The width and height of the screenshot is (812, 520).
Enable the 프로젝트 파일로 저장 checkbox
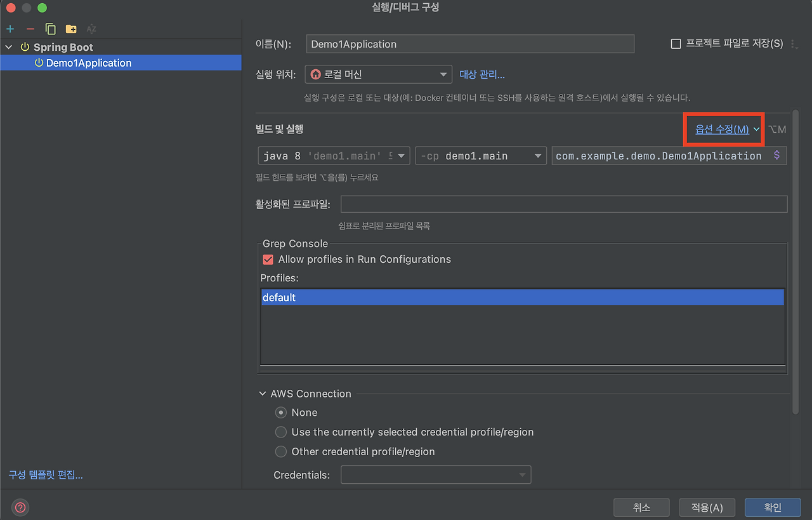676,43
